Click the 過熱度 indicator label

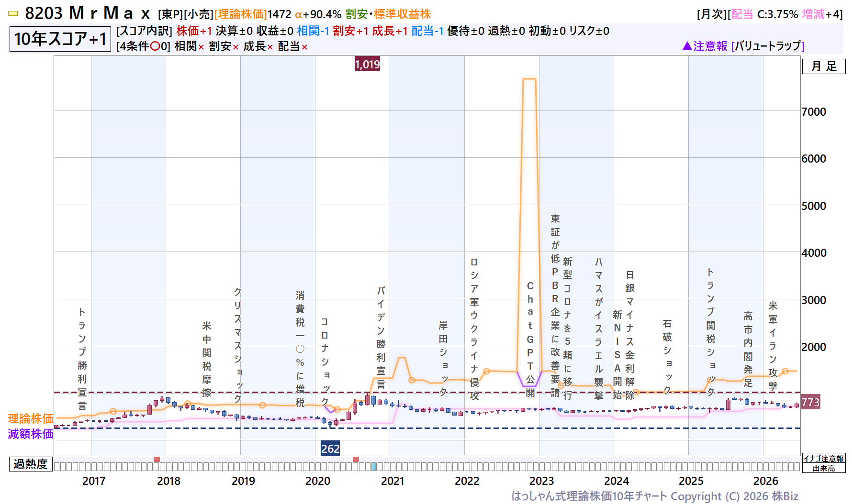coord(31,464)
